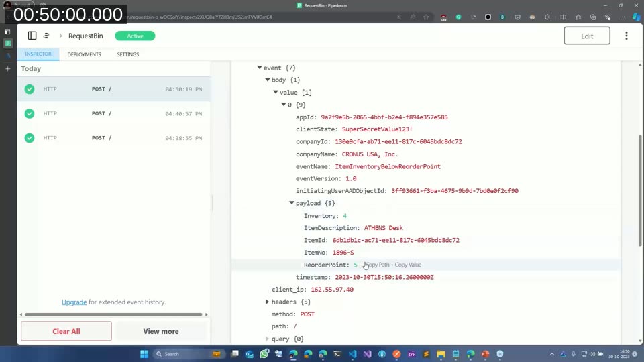This screenshot has height=362, width=644.
Task: Click the client_ip value 162.55.97.40
Action: coord(332,290)
